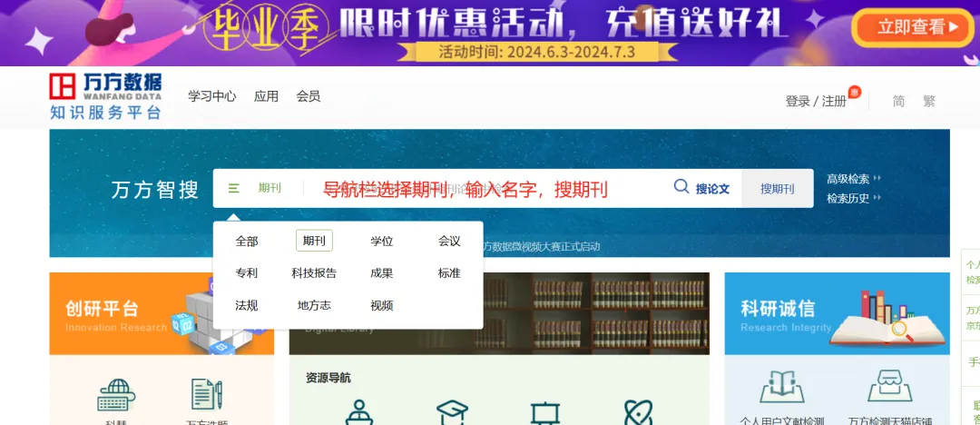
Task: Choose 视频 in the category menu
Action: 381,305
